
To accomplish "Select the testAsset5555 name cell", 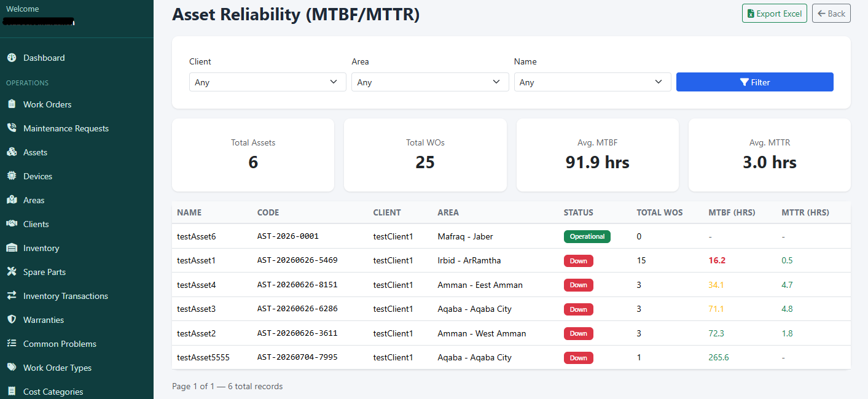I will [x=203, y=357].
